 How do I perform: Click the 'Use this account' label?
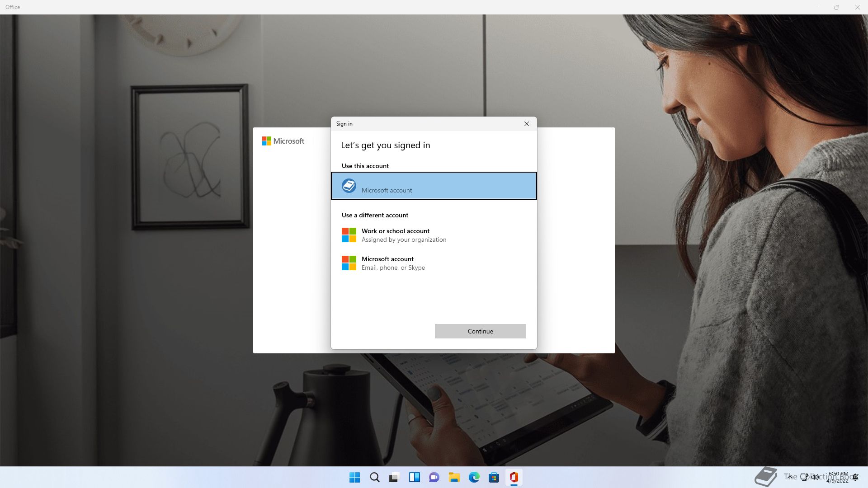click(x=365, y=166)
